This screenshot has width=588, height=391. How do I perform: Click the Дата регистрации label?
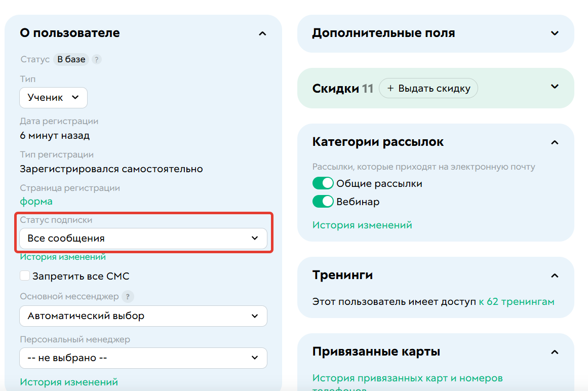click(x=59, y=122)
